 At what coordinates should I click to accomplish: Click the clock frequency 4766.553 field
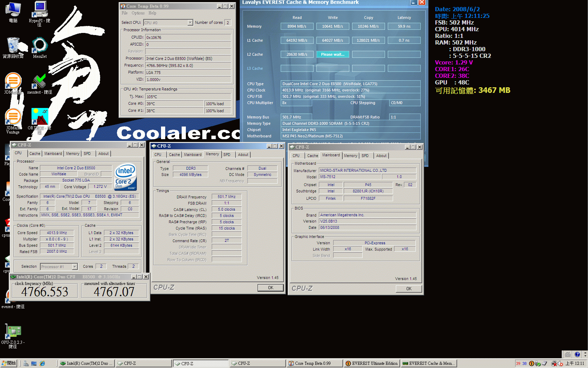pos(45,292)
